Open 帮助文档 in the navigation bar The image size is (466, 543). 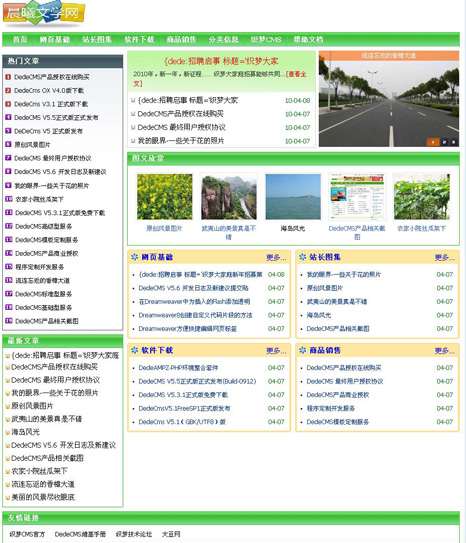click(x=308, y=39)
